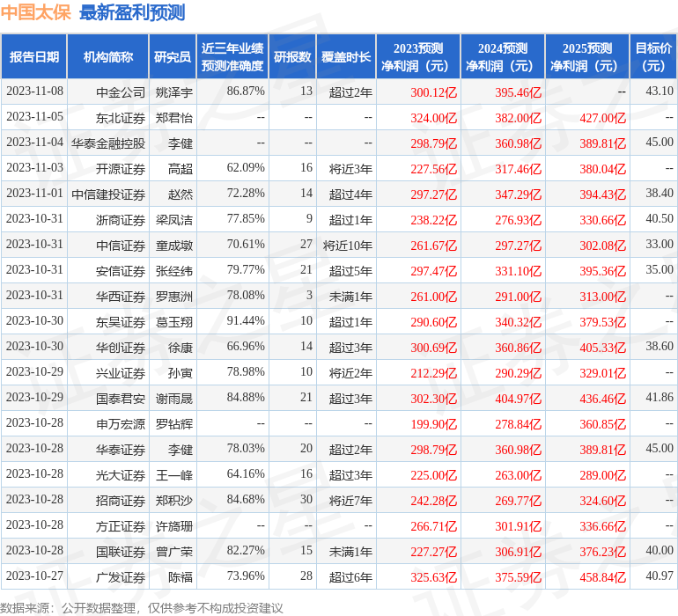Select the 覆盖时长 column header
Screen dimensions: 678x616
click(x=345, y=57)
